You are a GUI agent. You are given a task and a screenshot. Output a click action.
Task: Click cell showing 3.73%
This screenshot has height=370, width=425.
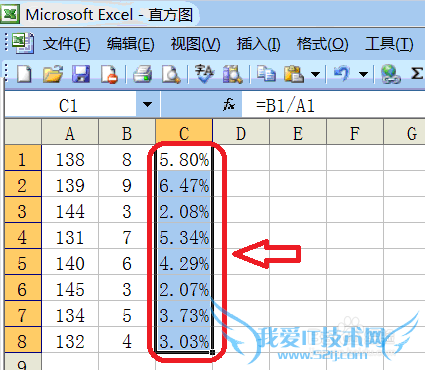(184, 314)
